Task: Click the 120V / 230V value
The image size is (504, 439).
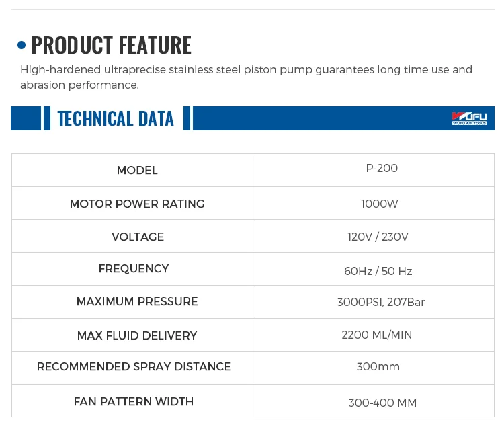Action: [x=378, y=237]
